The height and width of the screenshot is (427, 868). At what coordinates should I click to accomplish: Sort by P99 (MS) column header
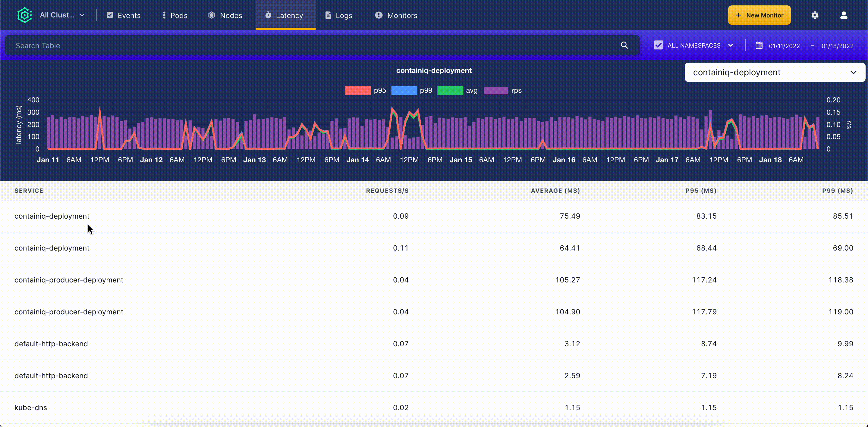pyautogui.click(x=837, y=191)
